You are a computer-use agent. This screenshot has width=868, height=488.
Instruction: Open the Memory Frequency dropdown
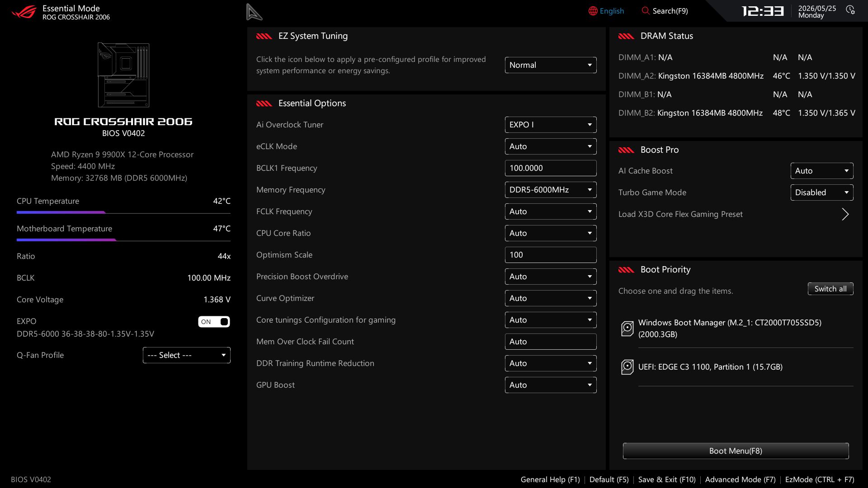coord(551,190)
